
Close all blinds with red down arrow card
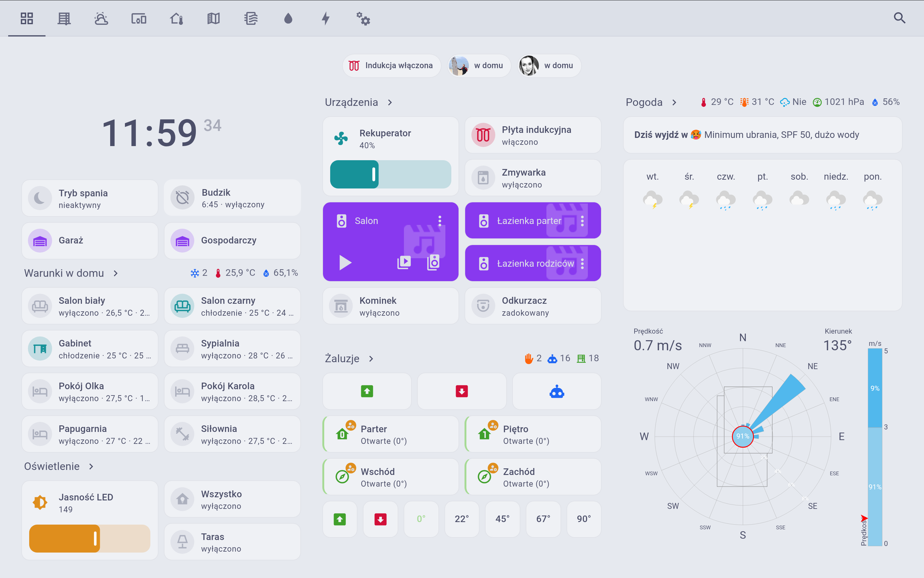tap(462, 391)
